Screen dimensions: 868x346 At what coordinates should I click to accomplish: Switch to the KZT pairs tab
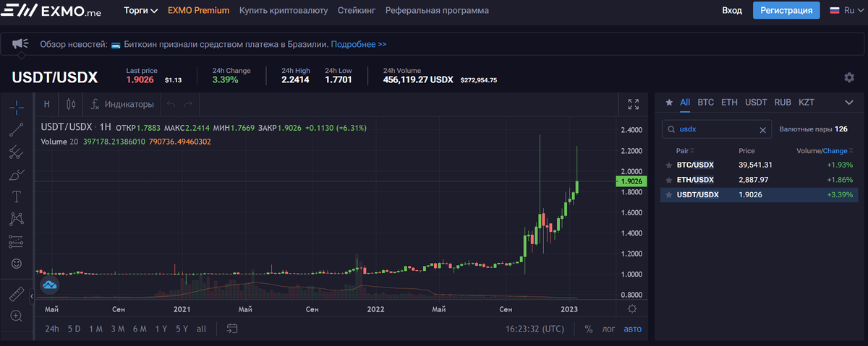(807, 103)
